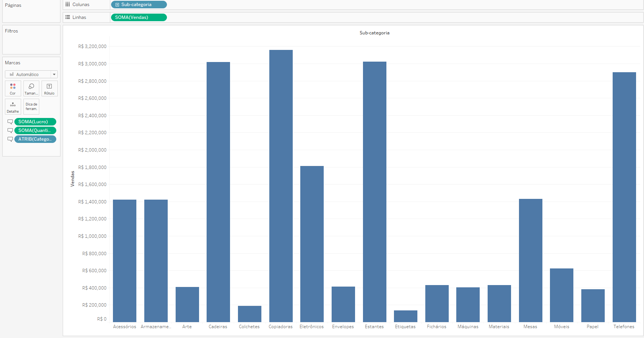
Task: Select the Eletrônicos bar
Action: click(x=312, y=244)
